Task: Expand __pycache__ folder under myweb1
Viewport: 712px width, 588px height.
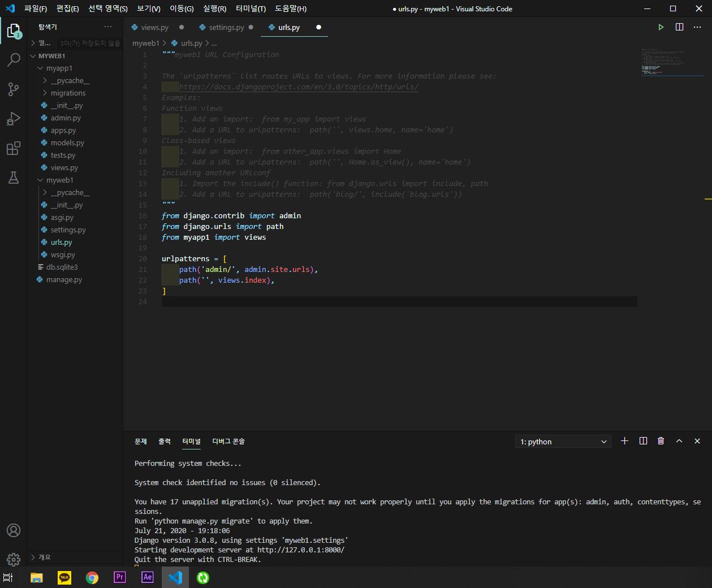Action: pos(75,193)
